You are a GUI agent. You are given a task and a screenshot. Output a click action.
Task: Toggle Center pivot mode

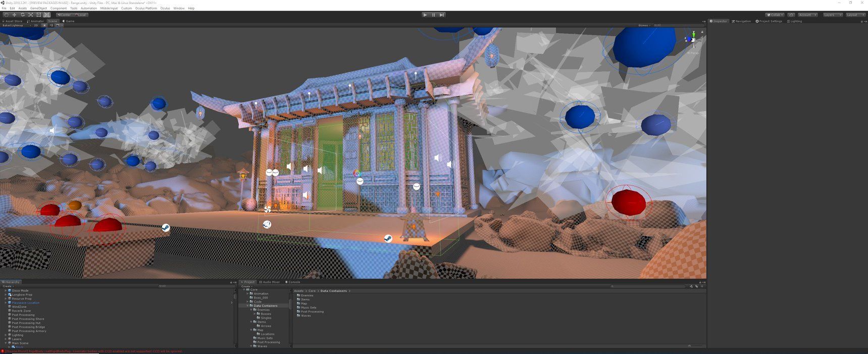click(x=64, y=15)
